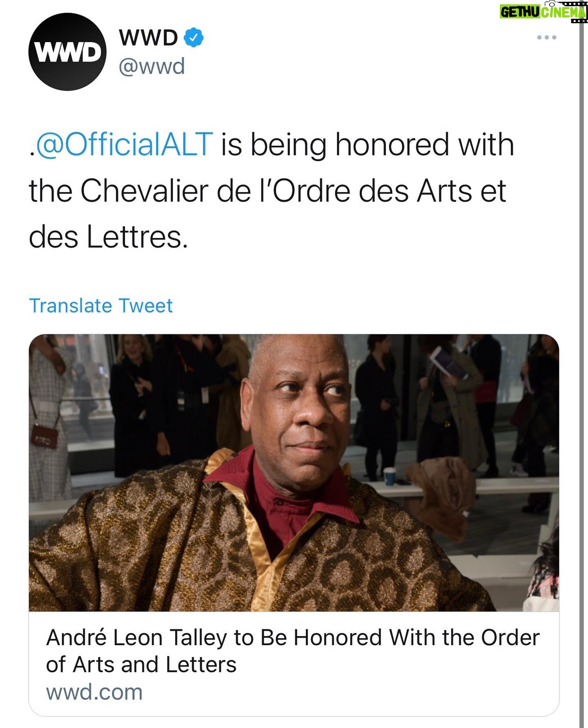Click the green GETHU logo block
Screen dimensions: 588x728
pos(520,12)
